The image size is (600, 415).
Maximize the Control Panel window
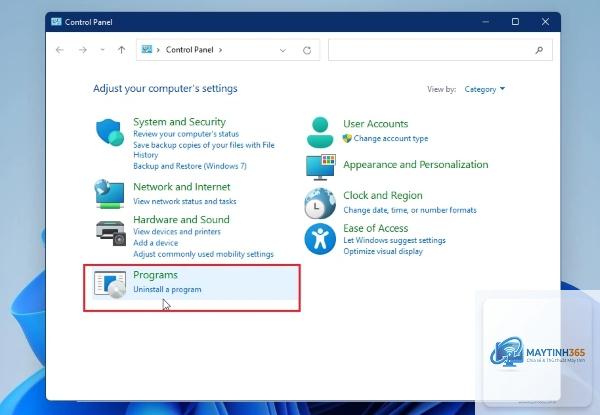[x=515, y=21]
